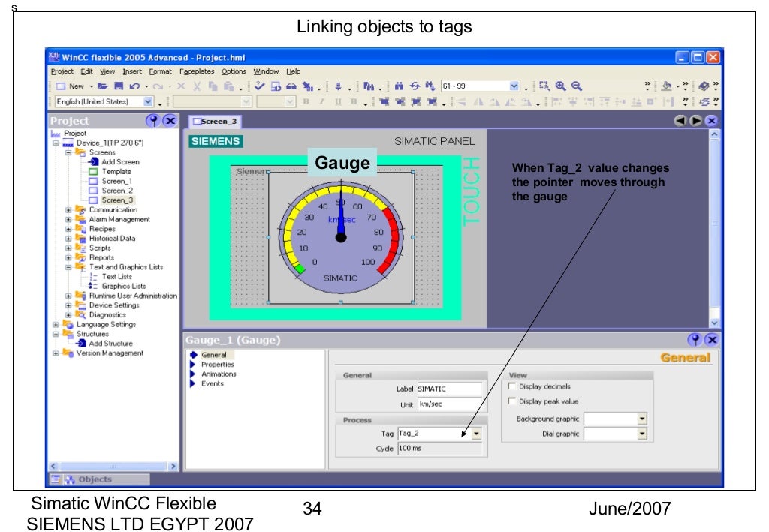Viewport: 769px width, 532px height.
Task: Click the Add Structure tree item
Action: [111, 344]
